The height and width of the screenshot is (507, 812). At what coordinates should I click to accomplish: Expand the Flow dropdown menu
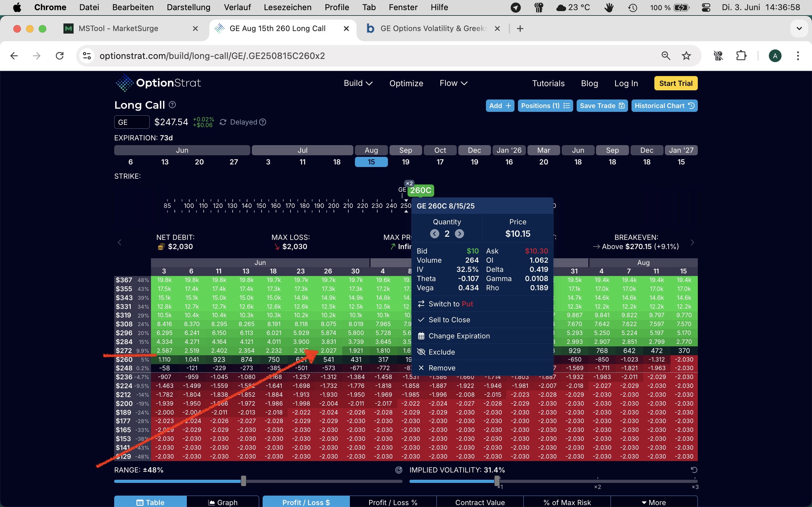click(x=453, y=83)
